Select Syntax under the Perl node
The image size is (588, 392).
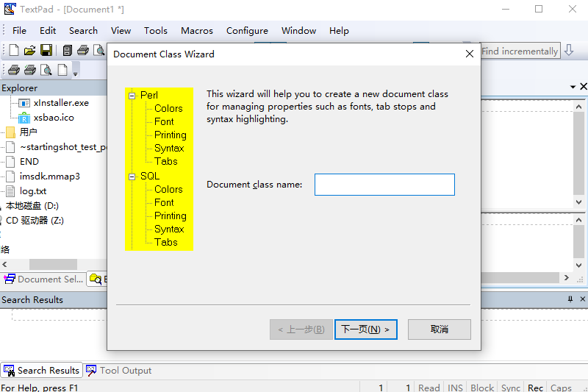[169, 149]
